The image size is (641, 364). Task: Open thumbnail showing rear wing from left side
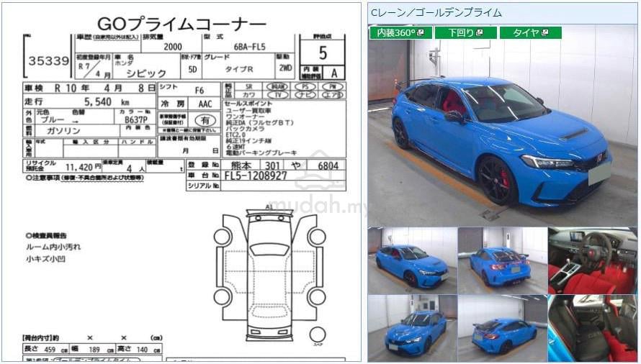(x=503, y=328)
